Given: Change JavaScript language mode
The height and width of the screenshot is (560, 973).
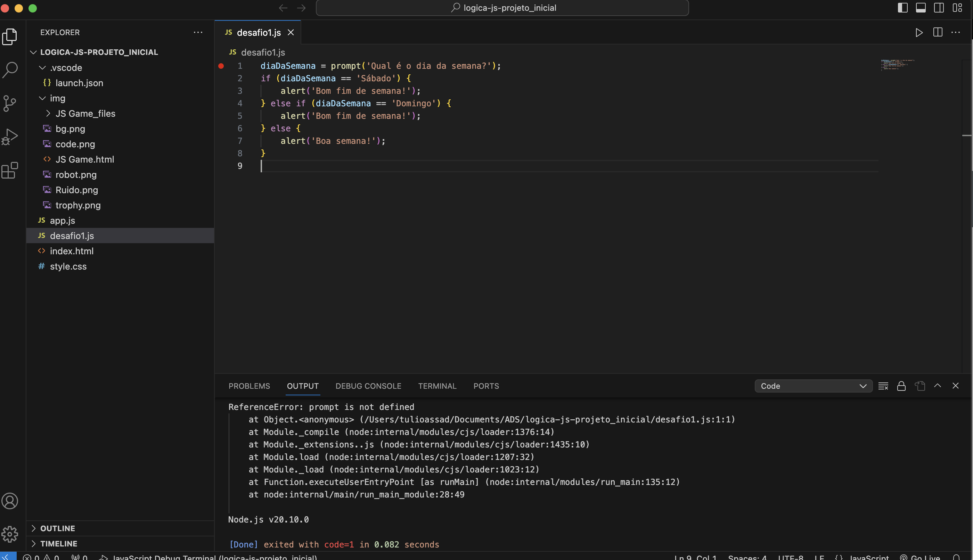Looking at the screenshot, I should [869, 557].
